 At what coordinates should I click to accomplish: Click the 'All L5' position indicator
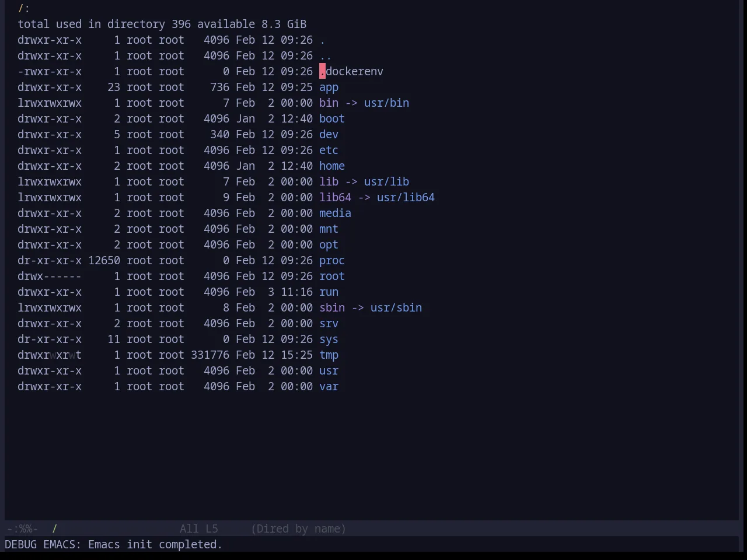pos(198,529)
